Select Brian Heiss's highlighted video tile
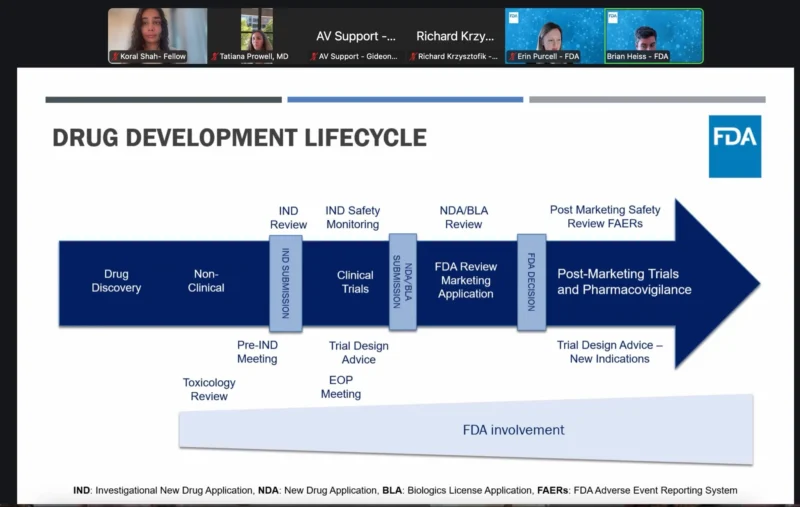Image resolution: width=800 pixels, height=507 pixels. point(654,34)
